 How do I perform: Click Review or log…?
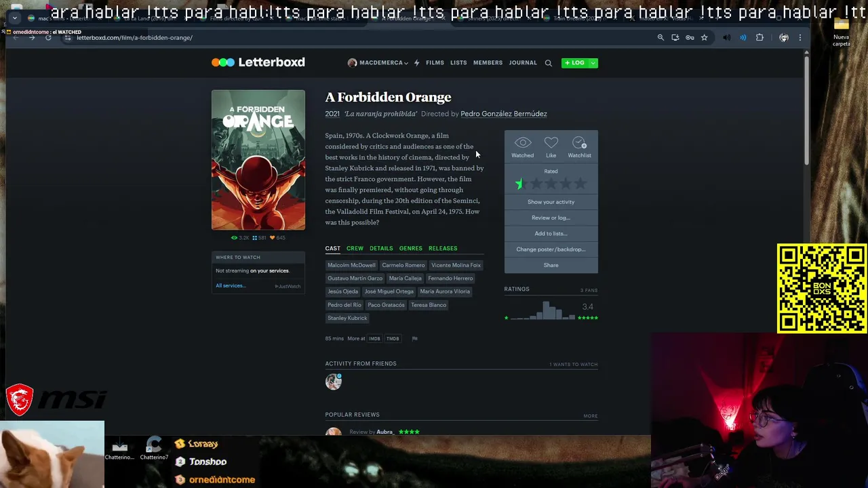click(x=551, y=218)
